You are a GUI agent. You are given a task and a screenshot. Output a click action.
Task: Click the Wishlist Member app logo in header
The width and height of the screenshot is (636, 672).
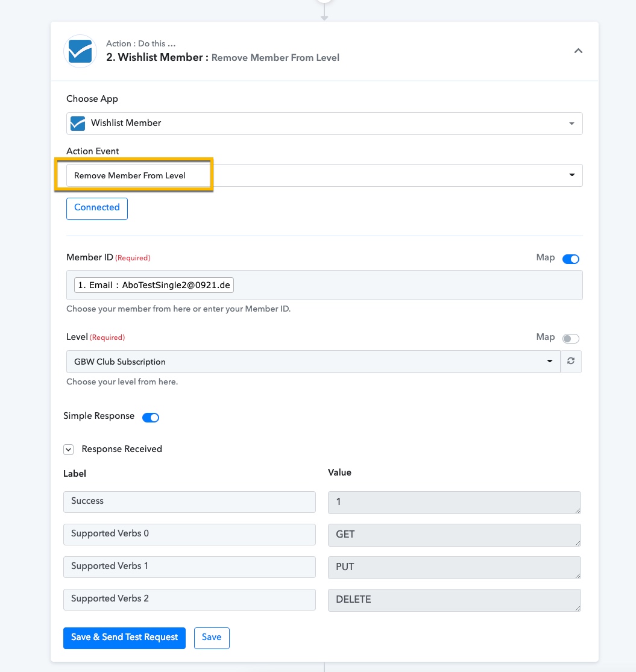coord(80,51)
